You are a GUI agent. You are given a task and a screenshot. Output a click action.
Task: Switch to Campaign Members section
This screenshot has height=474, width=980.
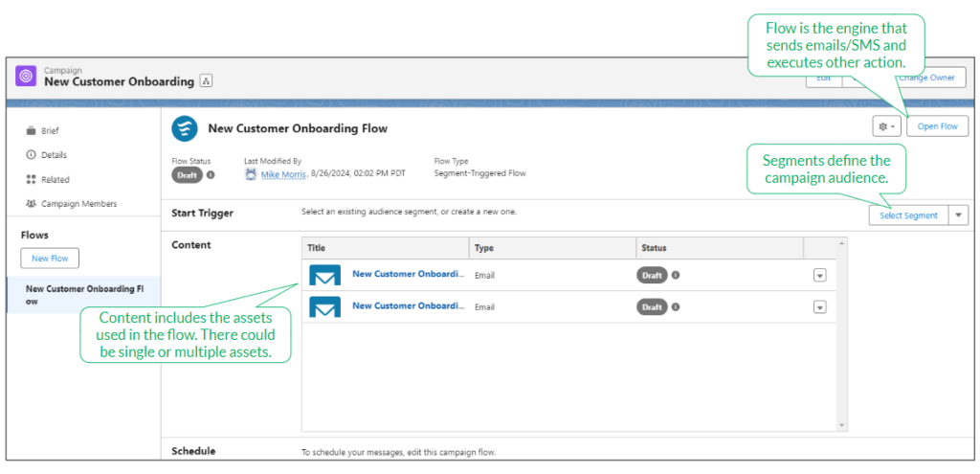[78, 204]
